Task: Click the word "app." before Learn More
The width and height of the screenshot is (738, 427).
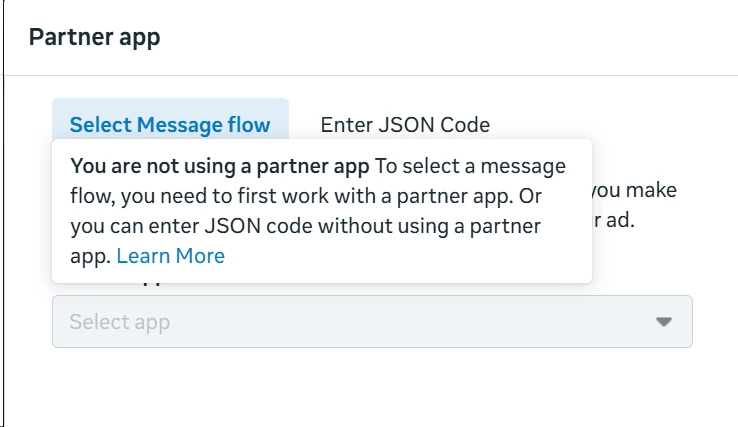Action: coord(89,256)
